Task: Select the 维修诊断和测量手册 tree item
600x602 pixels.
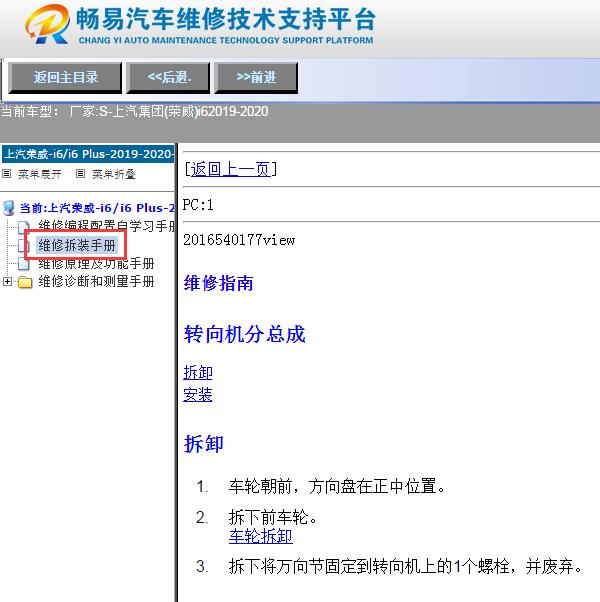Action: (96, 281)
